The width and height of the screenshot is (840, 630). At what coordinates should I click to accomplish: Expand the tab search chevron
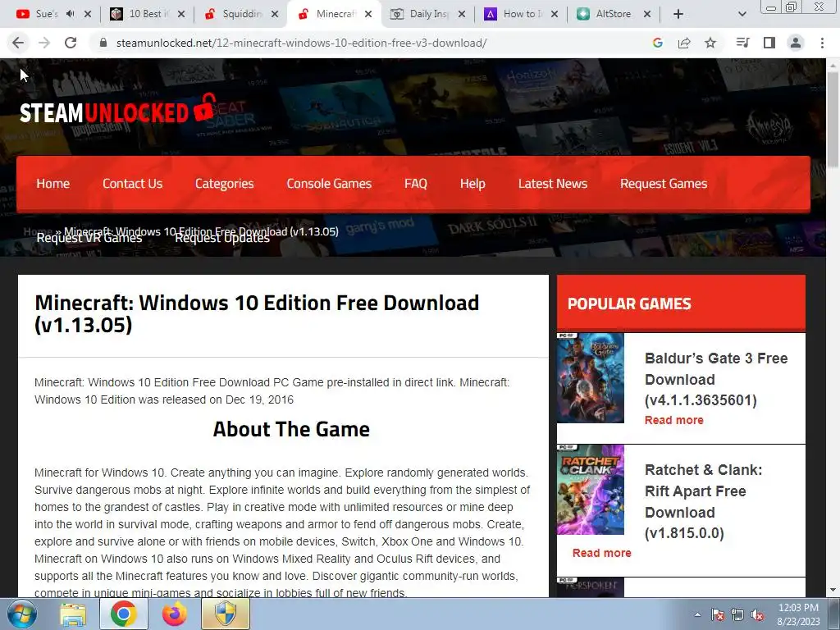point(742,14)
